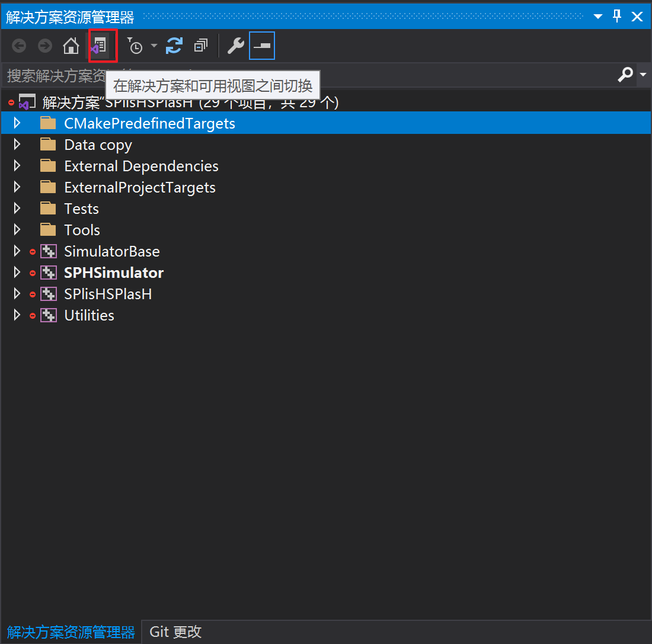
Task: Click the search magnifier icon
Action: [625, 75]
